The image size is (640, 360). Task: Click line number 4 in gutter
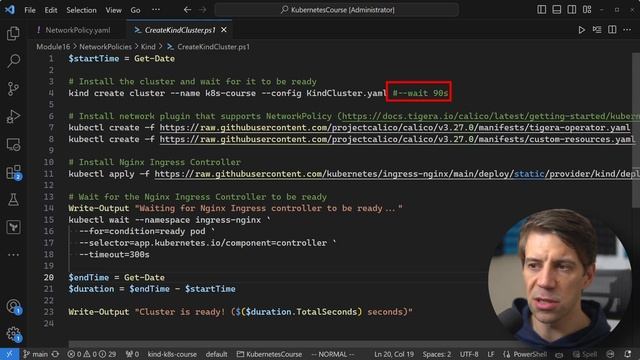[x=51, y=93]
